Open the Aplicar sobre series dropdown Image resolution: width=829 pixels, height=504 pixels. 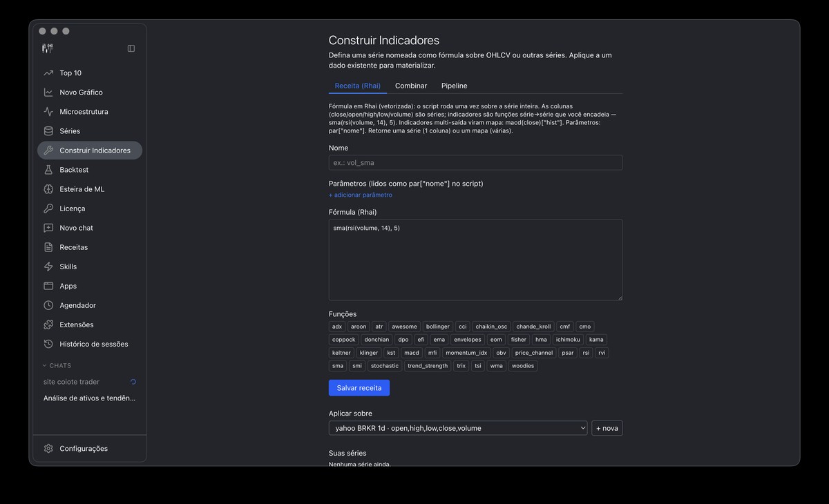tap(458, 428)
